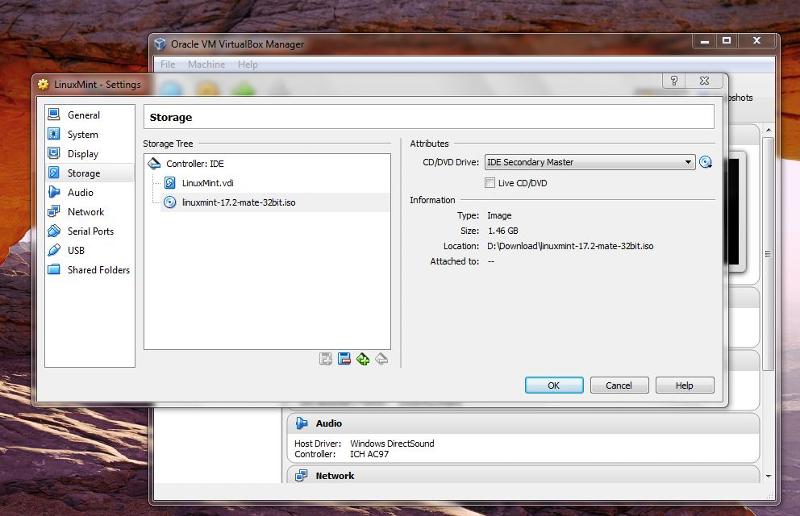Open the File menu in VirtualBox Manager

point(167,65)
